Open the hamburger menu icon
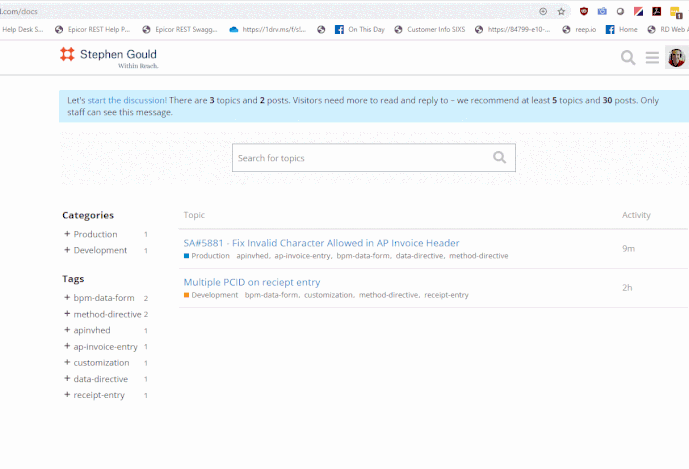This screenshot has height=469, width=689. pos(652,58)
